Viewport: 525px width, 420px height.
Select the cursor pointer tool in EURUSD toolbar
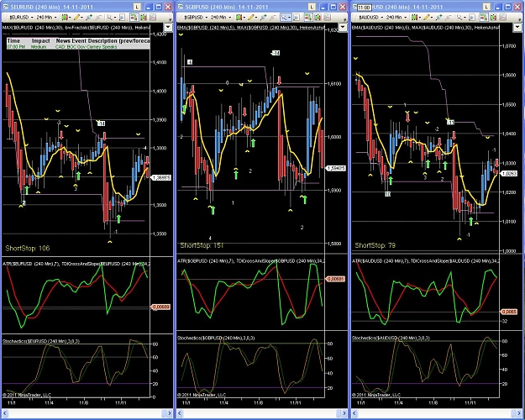pyautogui.click(x=111, y=17)
